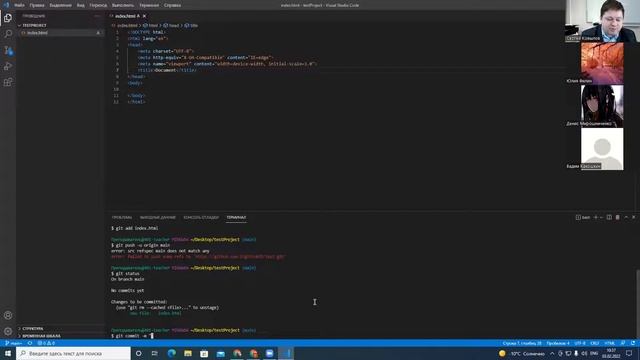This screenshot has width=640, height=360.
Task: Change cursor line and column in status bar
Action: pos(522,343)
